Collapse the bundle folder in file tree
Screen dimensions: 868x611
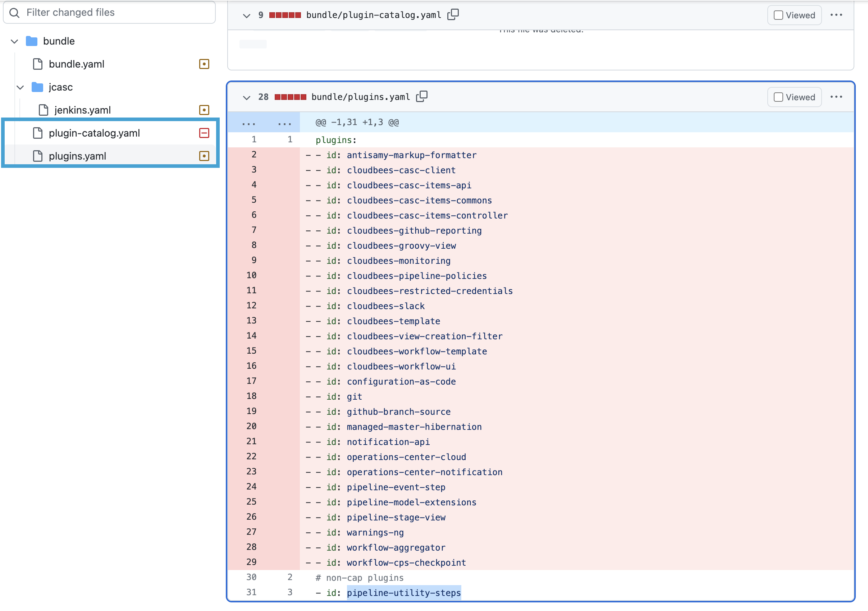point(14,41)
